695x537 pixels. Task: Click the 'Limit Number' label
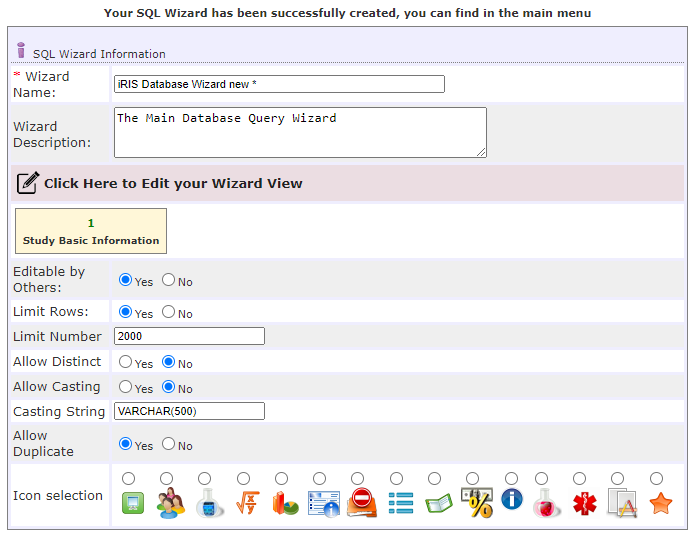click(57, 337)
